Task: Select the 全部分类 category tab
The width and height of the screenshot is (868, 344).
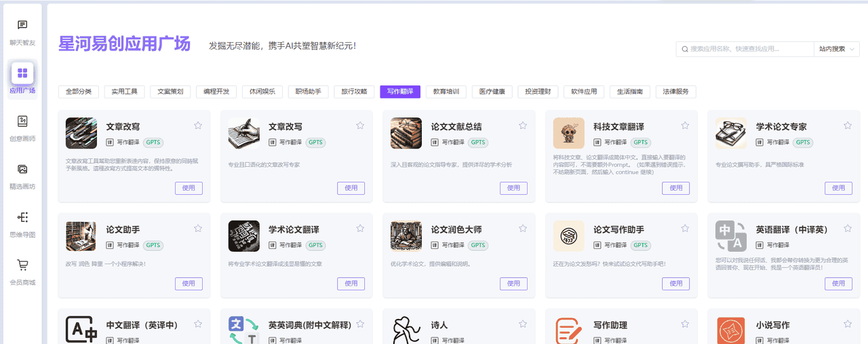Action: pyautogui.click(x=79, y=92)
